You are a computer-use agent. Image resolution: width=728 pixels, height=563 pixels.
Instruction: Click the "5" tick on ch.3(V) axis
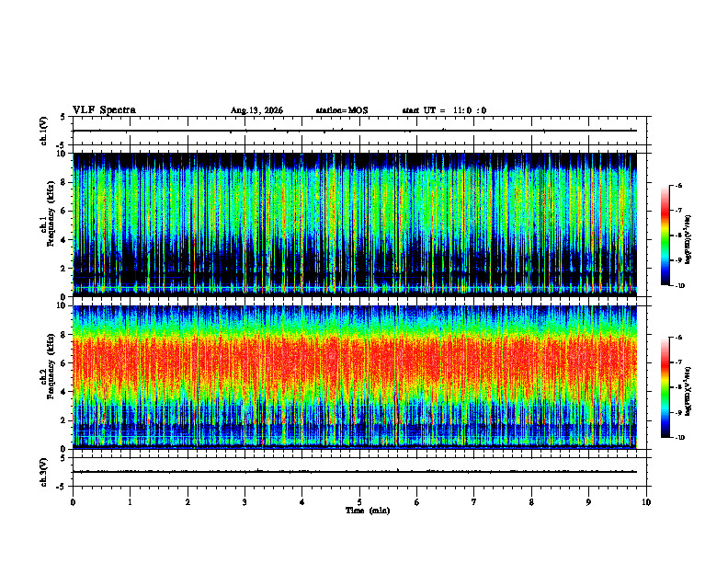64,458
